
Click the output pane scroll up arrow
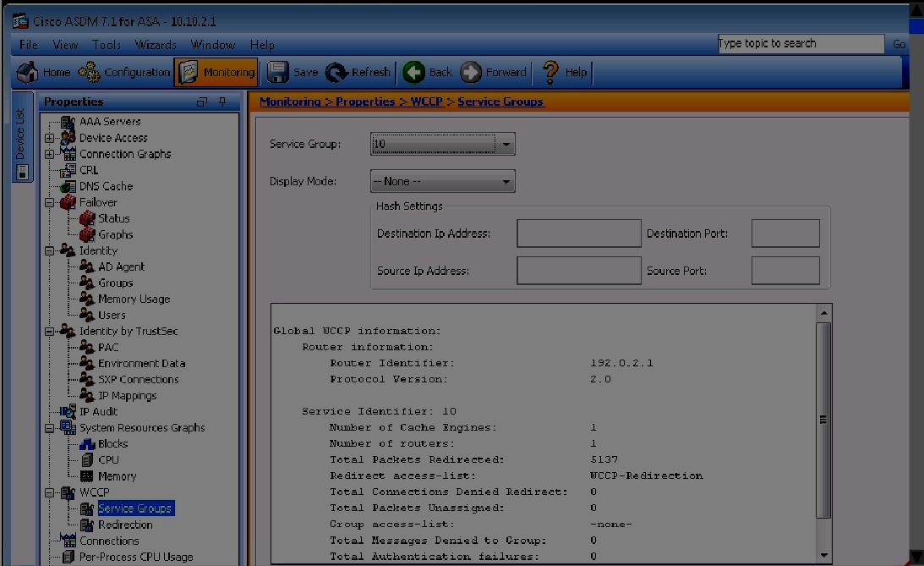click(x=823, y=313)
